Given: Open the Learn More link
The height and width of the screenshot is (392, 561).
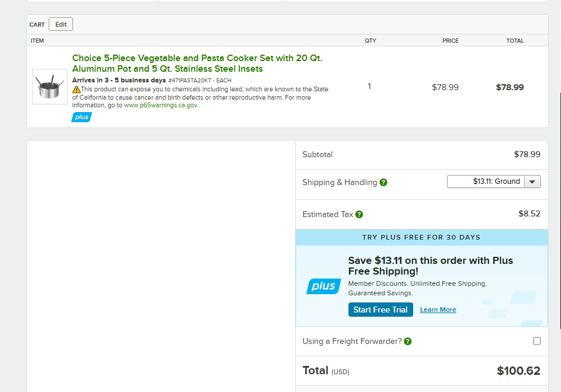Looking at the screenshot, I should [438, 310].
